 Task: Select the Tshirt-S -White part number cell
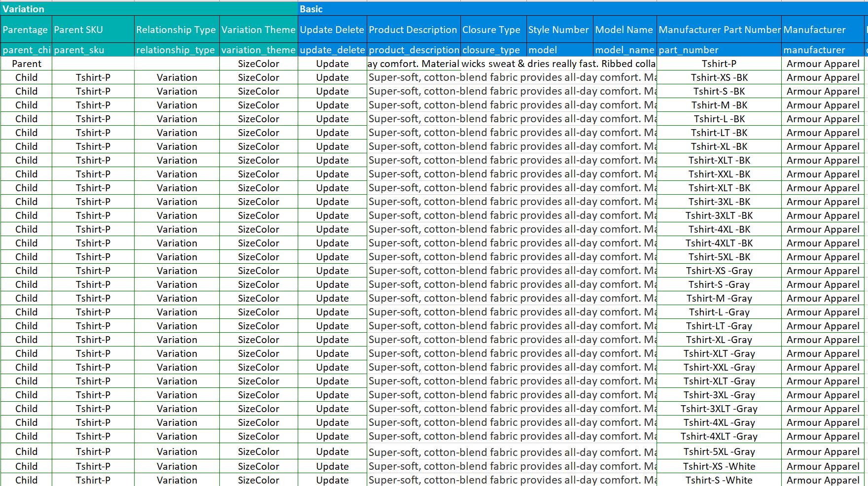coord(719,480)
